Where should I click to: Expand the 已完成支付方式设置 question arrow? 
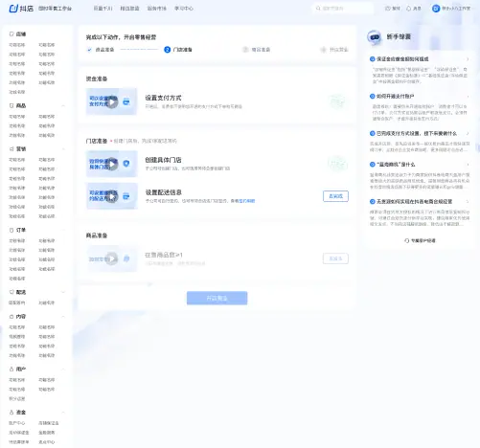(468, 133)
